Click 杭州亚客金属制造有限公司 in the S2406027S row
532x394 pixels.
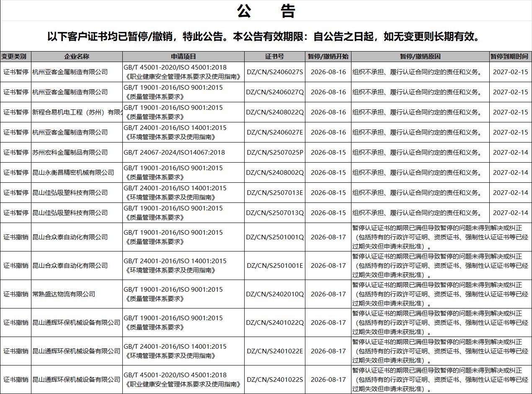[70, 72]
